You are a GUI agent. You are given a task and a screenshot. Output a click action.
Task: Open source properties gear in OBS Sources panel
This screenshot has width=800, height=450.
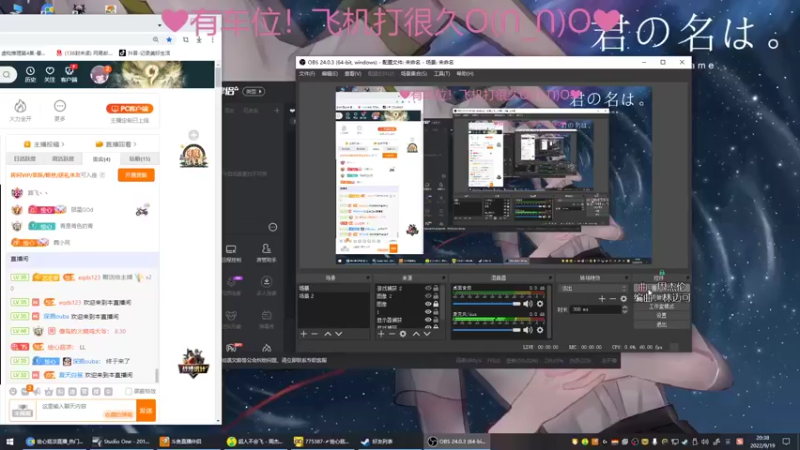403,334
